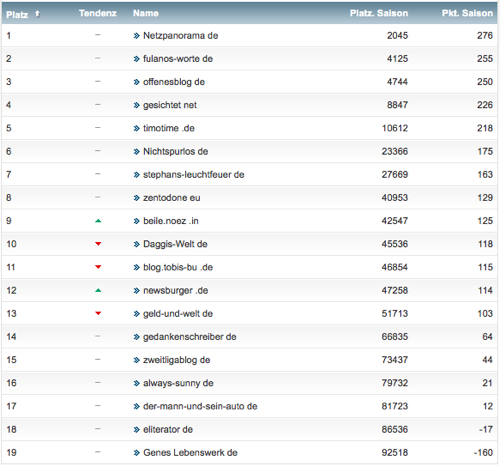
Task: Select season points value 255
Action: [x=485, y=59]
